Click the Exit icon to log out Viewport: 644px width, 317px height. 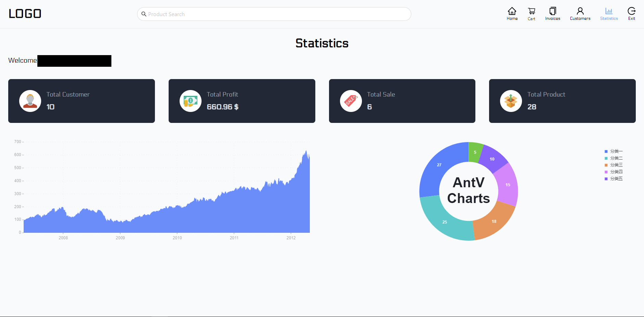631,11
